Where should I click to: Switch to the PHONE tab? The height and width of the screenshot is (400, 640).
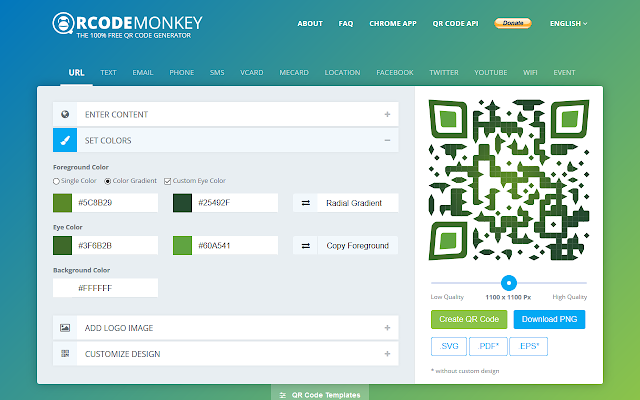pyautogui.click(x=182, y=73)
